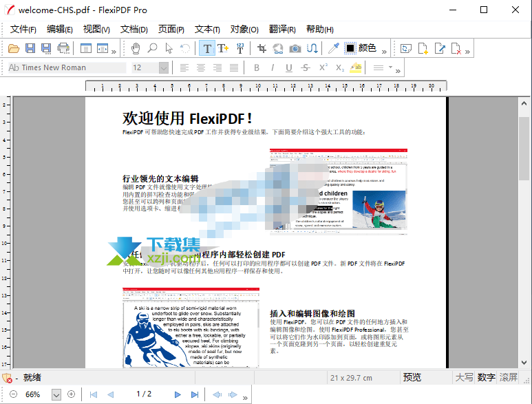Open the 帮助(H) menu
This screenshot has height=404, width=532.
pos(319,29)
